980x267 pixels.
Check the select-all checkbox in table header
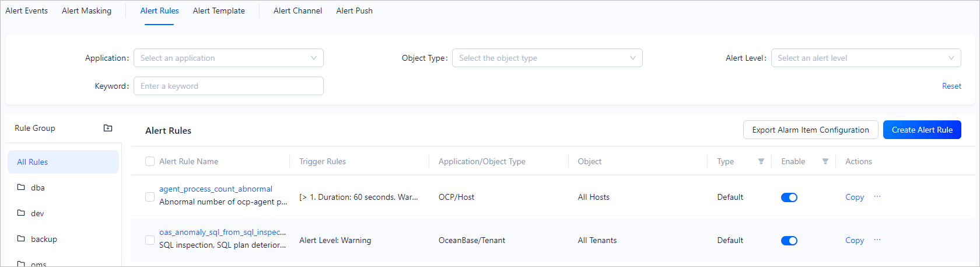pyautogui.click(x=150, y=161)
